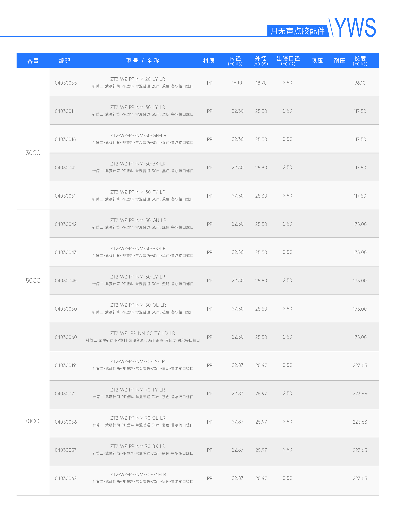Click the 耐压 column header

[339, 61]
